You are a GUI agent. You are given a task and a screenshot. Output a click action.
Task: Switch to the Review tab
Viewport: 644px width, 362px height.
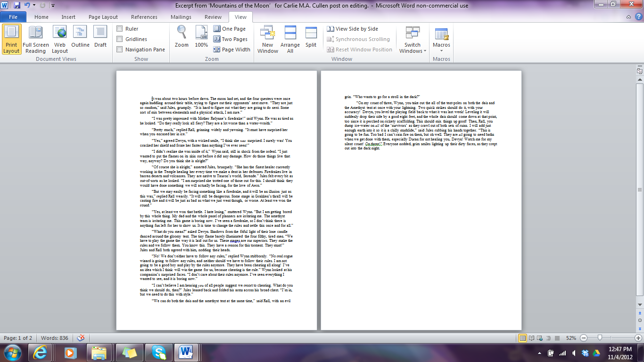(213, 17)
